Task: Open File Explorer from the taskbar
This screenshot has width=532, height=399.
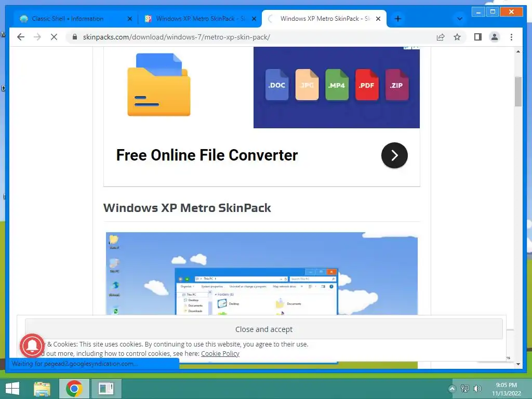Action: coord(42,389)
